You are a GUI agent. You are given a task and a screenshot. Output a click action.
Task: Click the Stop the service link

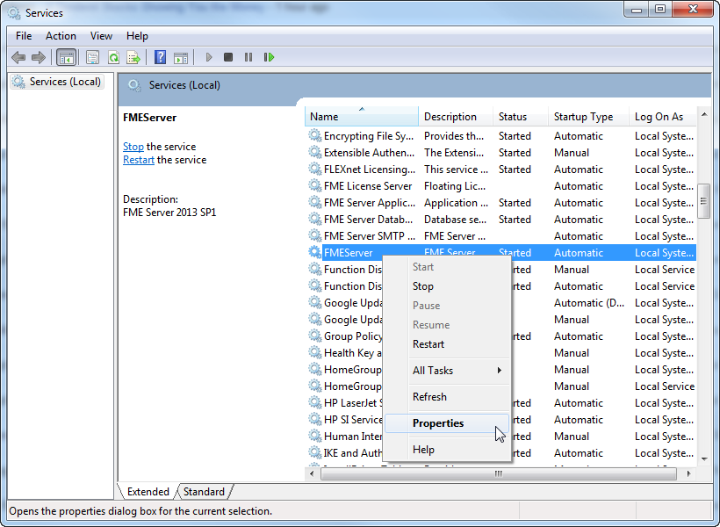133,147
